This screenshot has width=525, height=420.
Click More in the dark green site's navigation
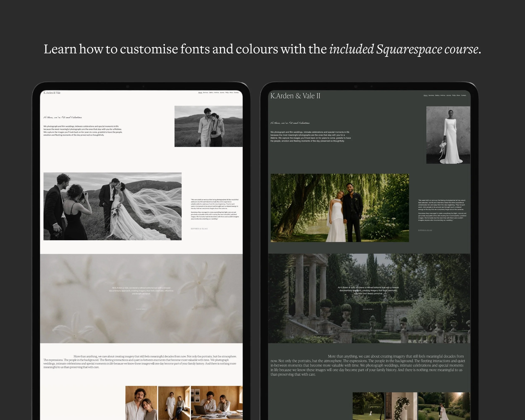tap(458, 95)
